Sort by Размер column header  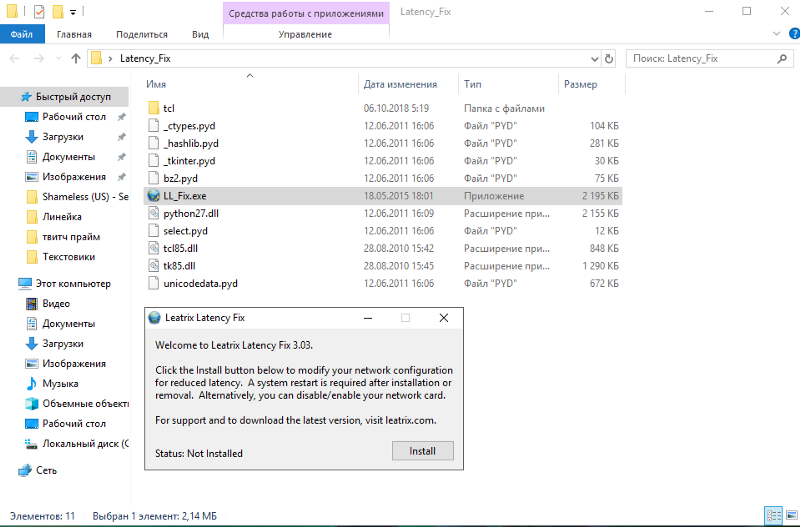pos(581,84)
